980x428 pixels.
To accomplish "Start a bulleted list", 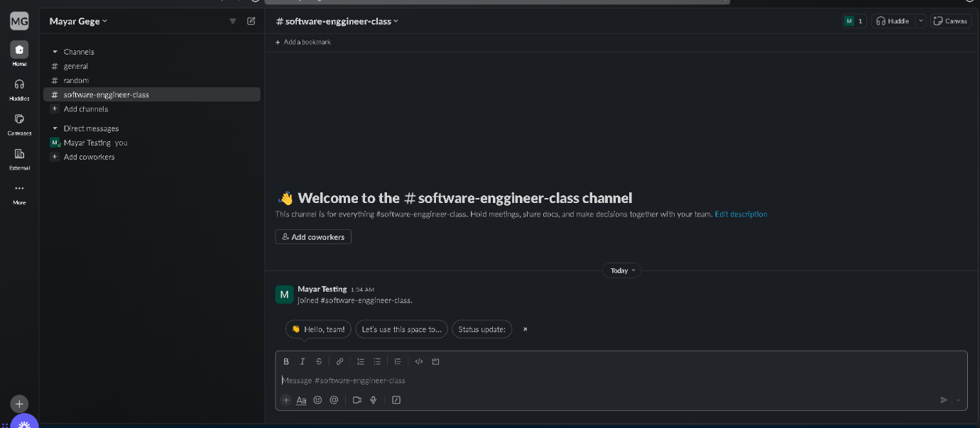I will (x=377, y=361).
